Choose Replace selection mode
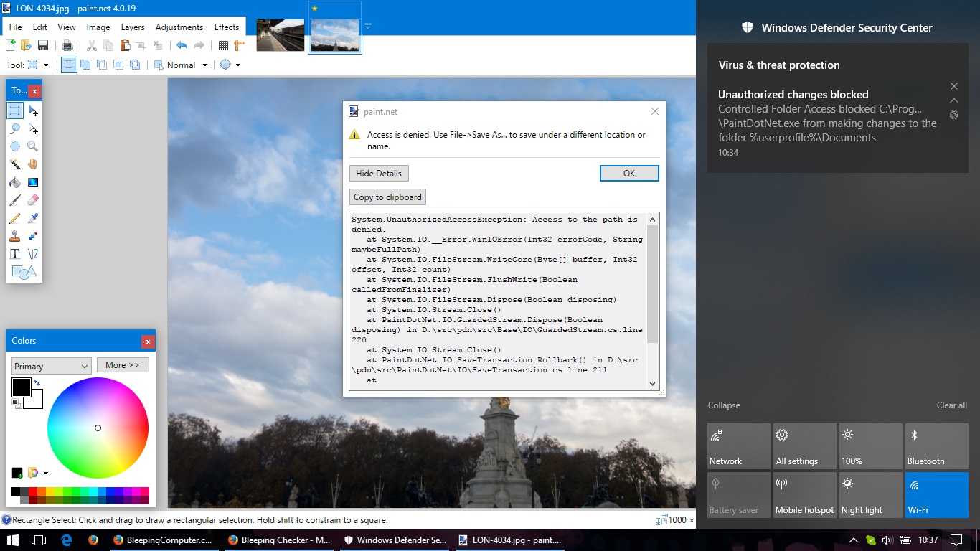This screenshot has height=551, width=980. [x=68, y=65]
